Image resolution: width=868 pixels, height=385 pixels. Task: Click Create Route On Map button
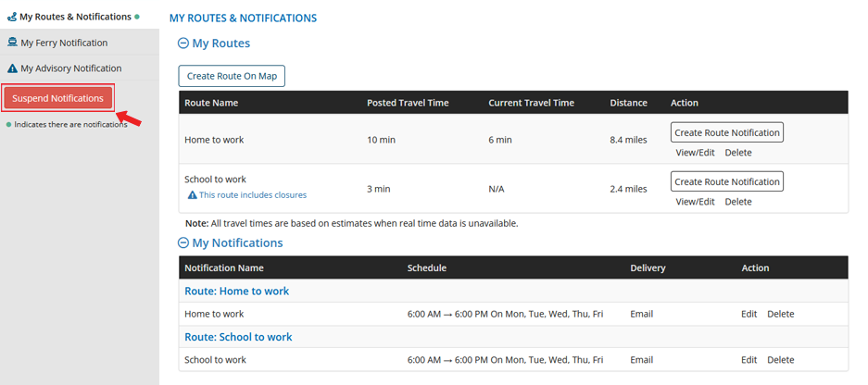(232, 76)
